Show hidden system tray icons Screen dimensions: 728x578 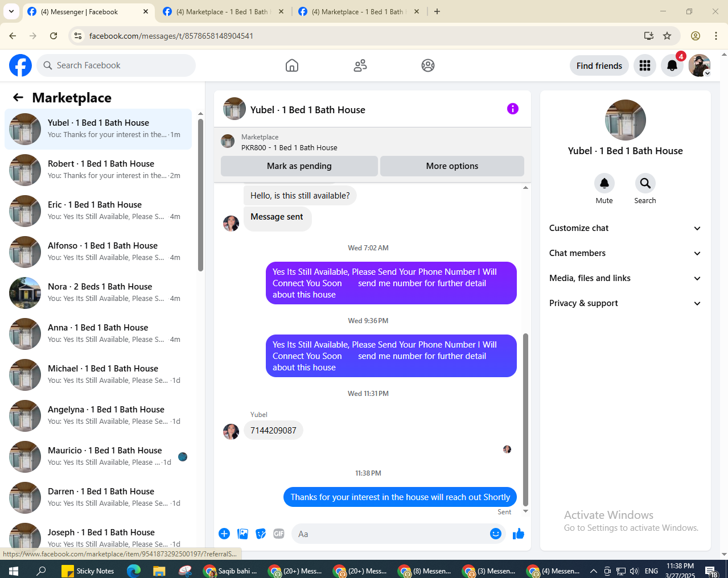tap(593, 571)
